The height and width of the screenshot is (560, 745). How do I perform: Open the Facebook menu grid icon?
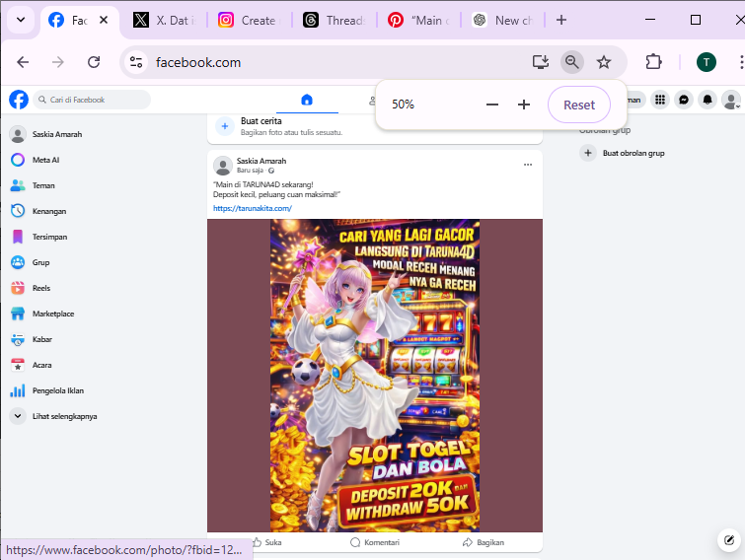click(x=660, y=100)
